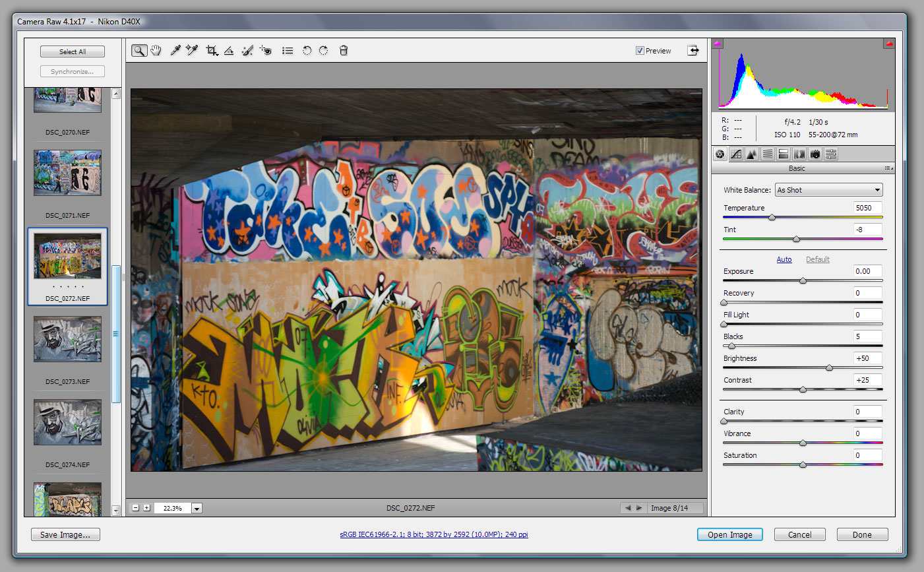Switch to the Tone Curve panel
This screenshot has width=924, height=572.
735,154
